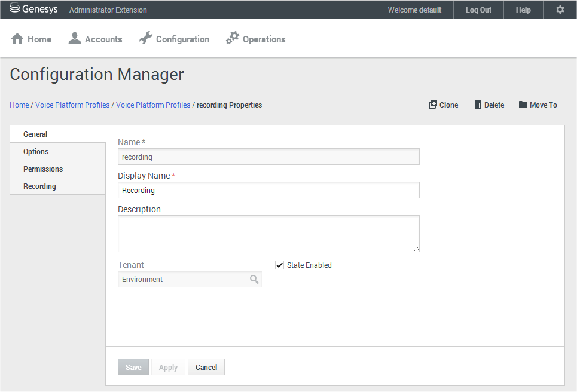Open the Configuration navigation menu
The image size is (577, 392).
click(x=174, y=38)
